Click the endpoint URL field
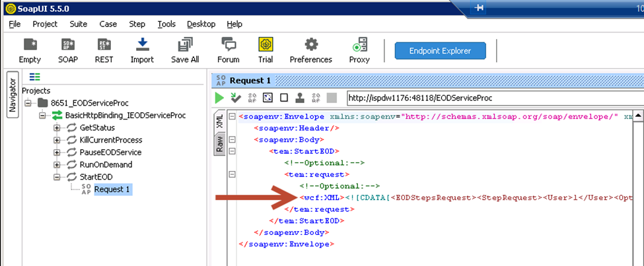The image size is (644, 266). pos(495,98)
